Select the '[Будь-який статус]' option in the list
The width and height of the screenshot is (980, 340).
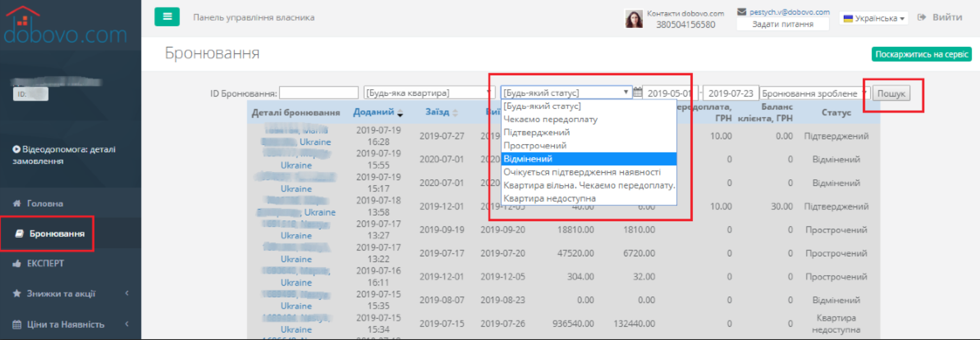[x=589, y=106]
